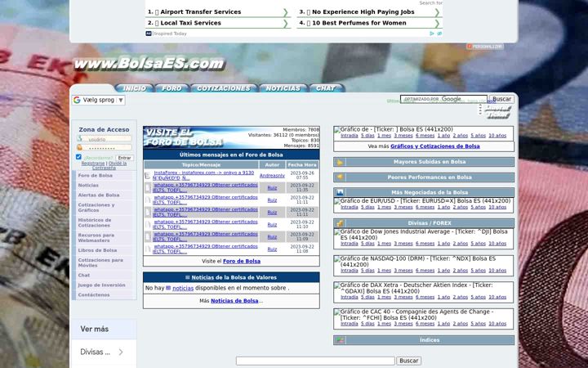588x368 pixels.
Task: Select 1 mes for the NASDAQ-100 chart
Action: coord(384,271)
